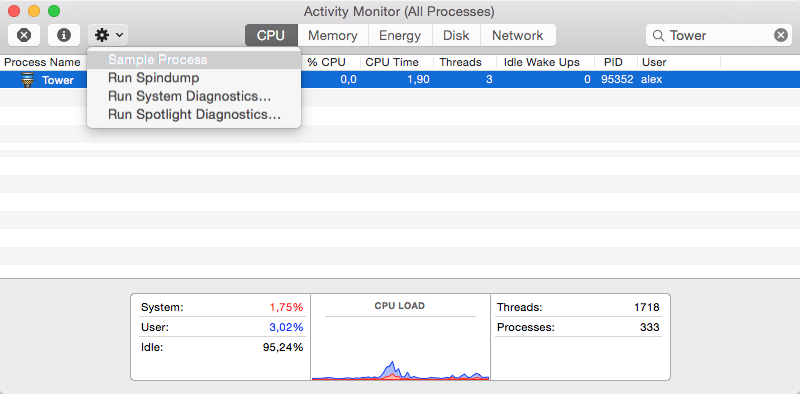Open the Disk tab
Screen dimensions: 800x394
pyautogui.click(x=456, y=35)
